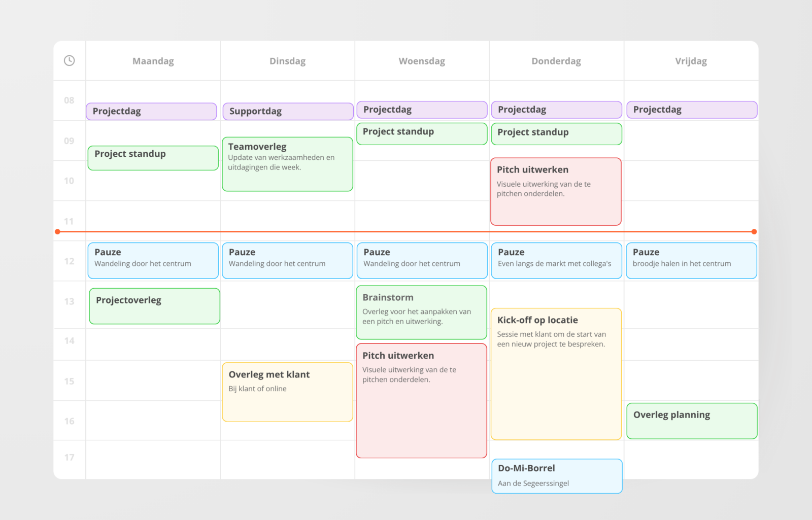Open Supportdag event on Dinsdag
Image resolution: width=812 pixels, height=520 pixels.
[x=288, y=112]
